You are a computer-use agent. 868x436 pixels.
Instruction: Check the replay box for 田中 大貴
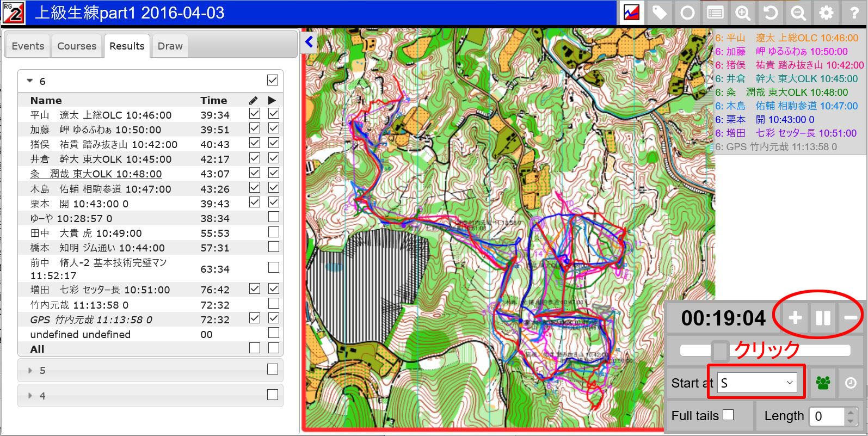274,232
